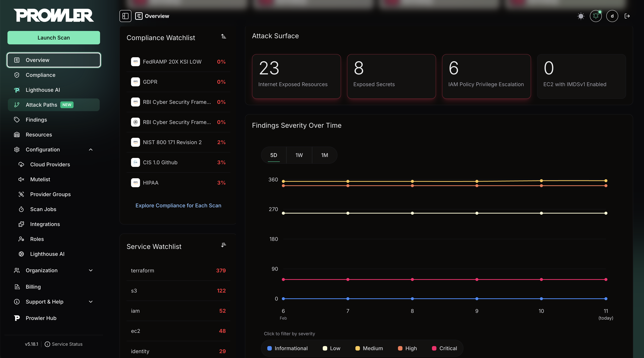Open Explore Compliance for Each Scan link

(178, 205)
